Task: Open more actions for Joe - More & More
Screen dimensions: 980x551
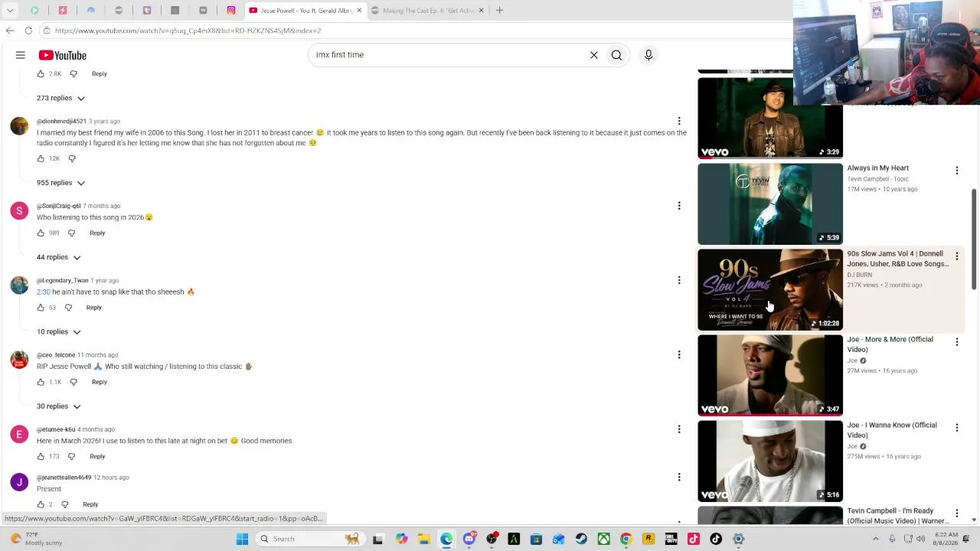Action: 956,342
